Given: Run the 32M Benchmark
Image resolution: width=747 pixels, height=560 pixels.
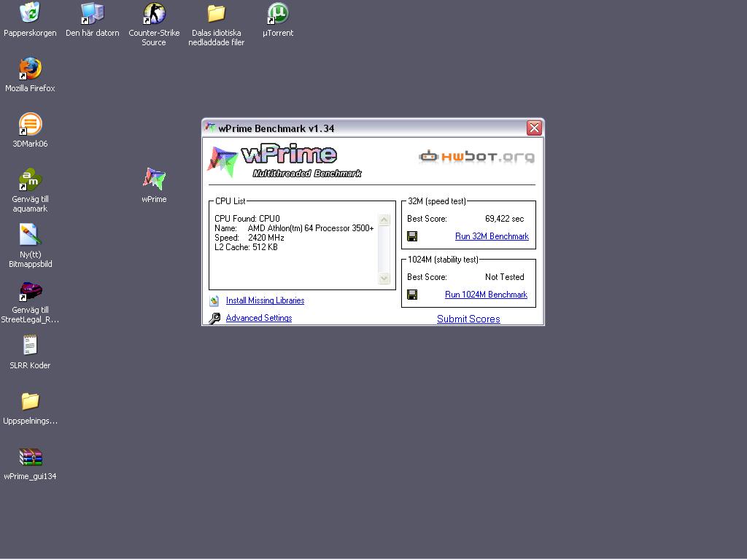Looking at the screenshot, I should (x=492, y=236).
